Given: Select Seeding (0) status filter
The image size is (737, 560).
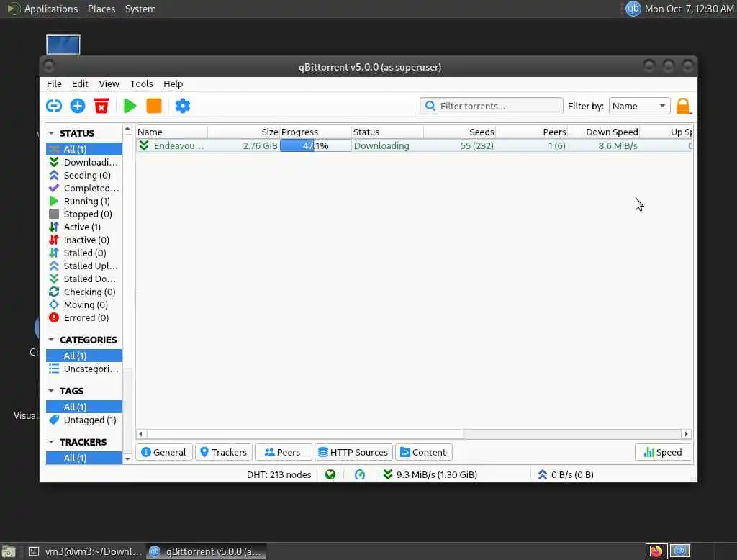Looking at the screenshot, I should pyautogui.click(x=84, y=175).
